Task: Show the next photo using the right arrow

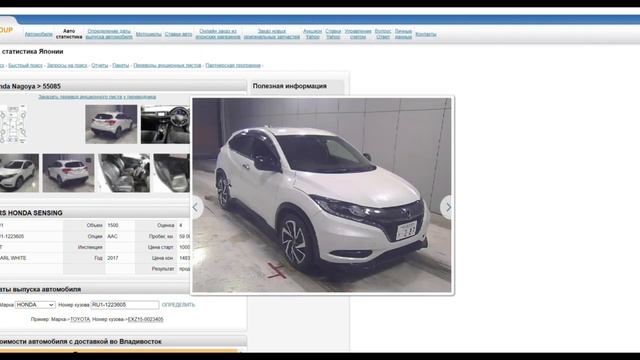Action: 447,207
